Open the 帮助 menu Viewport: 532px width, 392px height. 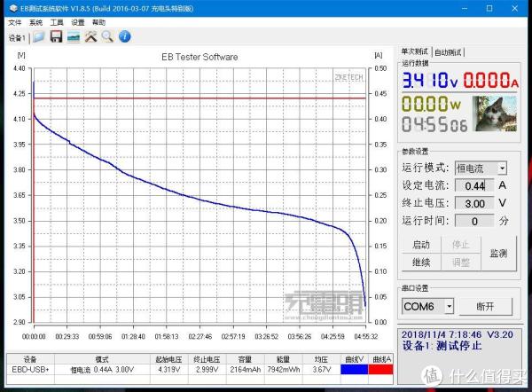[x=98, y=22]
